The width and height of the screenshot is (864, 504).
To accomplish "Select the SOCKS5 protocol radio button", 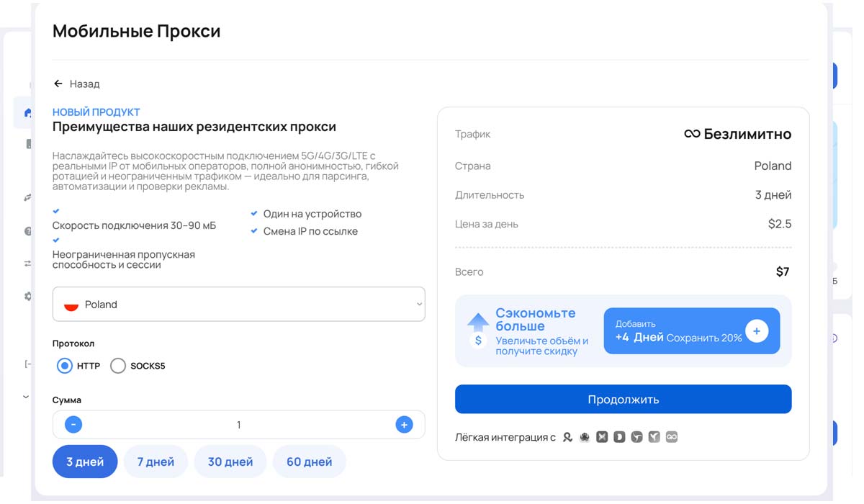I will [118, 366].
